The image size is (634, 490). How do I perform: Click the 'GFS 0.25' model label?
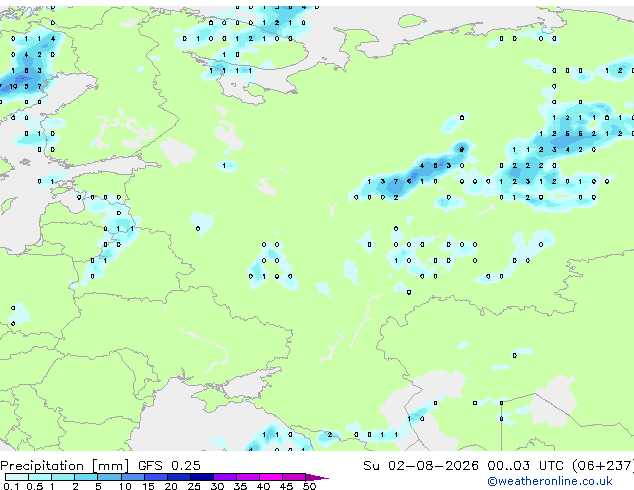(169, 466)
